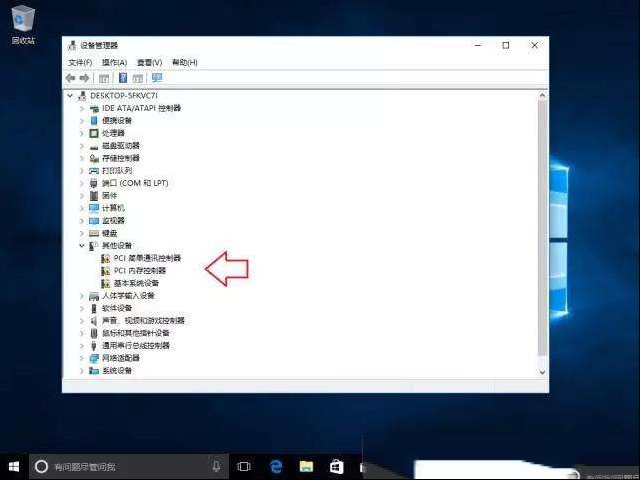
Task: Select 基本系统设备 device entry
Action: coord(136,283)
